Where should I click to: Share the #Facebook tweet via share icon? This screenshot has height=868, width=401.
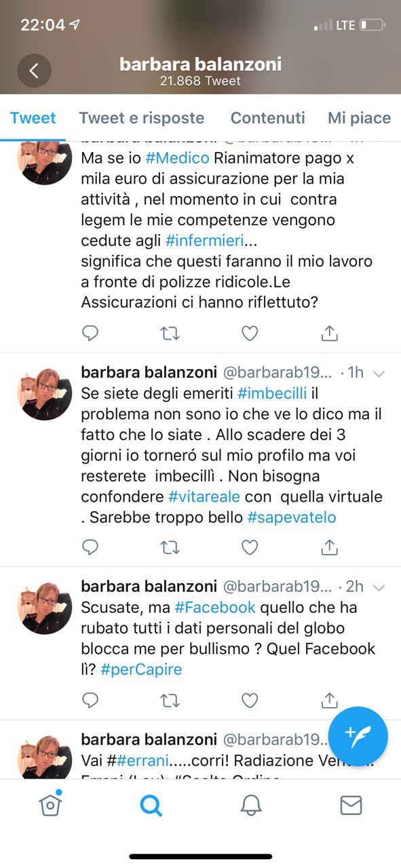(x=329, y=699)
